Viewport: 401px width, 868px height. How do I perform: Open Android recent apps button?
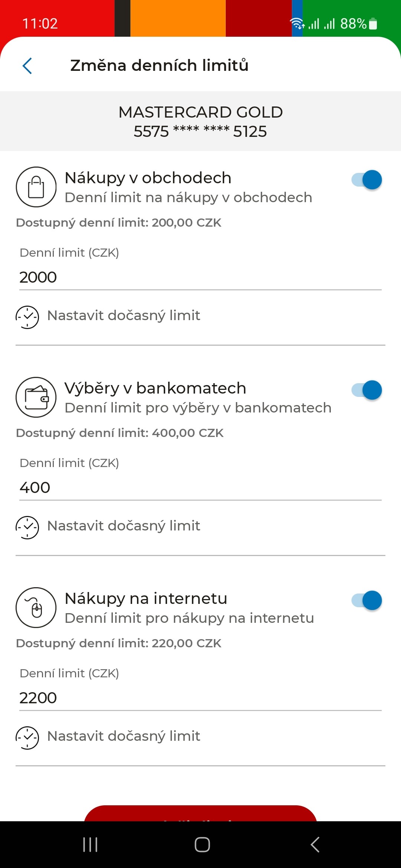pyautogui.click(x=90, y=845)
